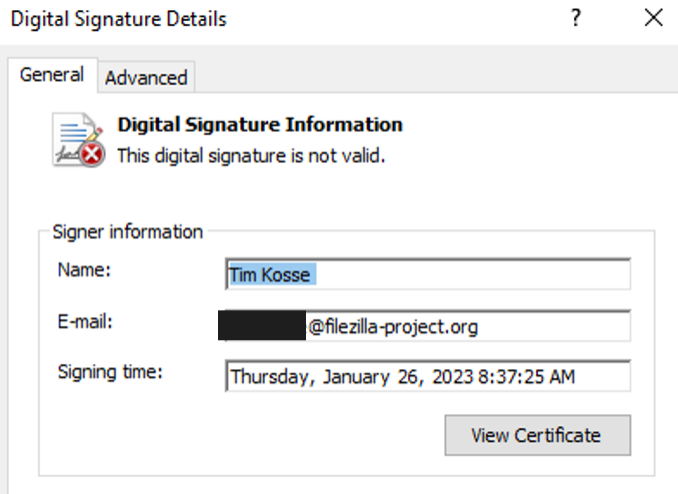Viewport: 678px width, 494px height.
Task: Close the Digital Signature Details dialog
Action: (x=653, y=18)
